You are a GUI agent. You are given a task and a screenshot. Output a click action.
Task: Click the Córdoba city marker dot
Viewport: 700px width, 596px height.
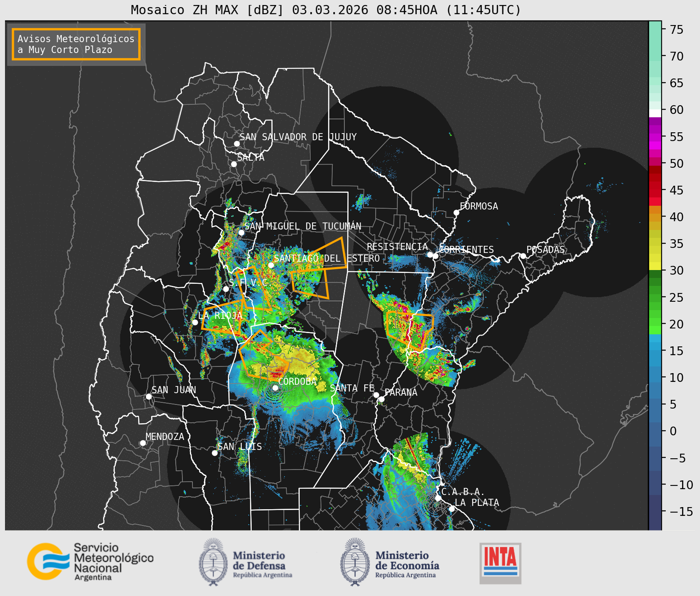click(275, 388)
